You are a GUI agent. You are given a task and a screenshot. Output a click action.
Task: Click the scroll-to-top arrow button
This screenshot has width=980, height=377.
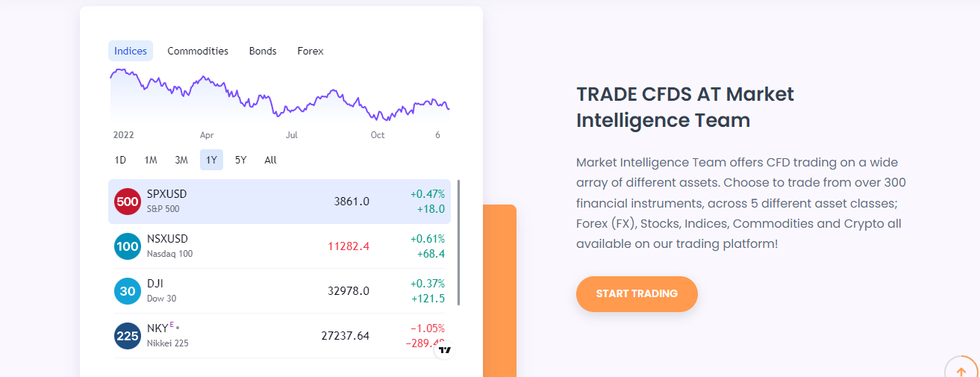click(961, 371)
